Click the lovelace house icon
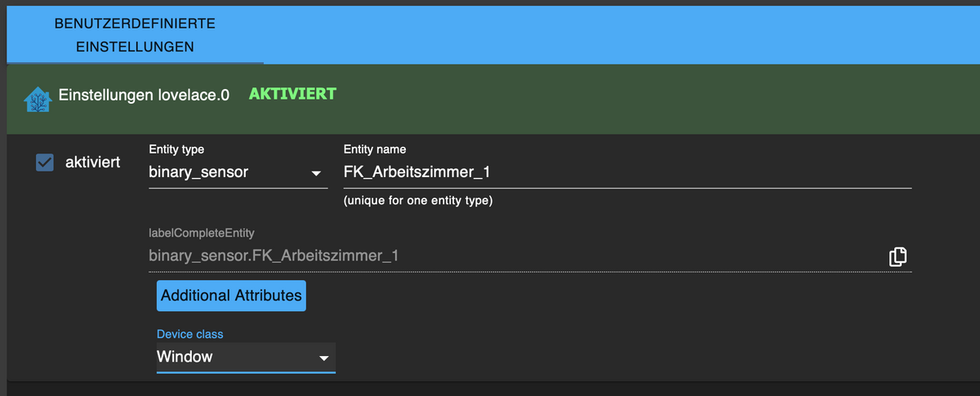The width and height of the screenshot is (980, 396). [x=37, y=98]
